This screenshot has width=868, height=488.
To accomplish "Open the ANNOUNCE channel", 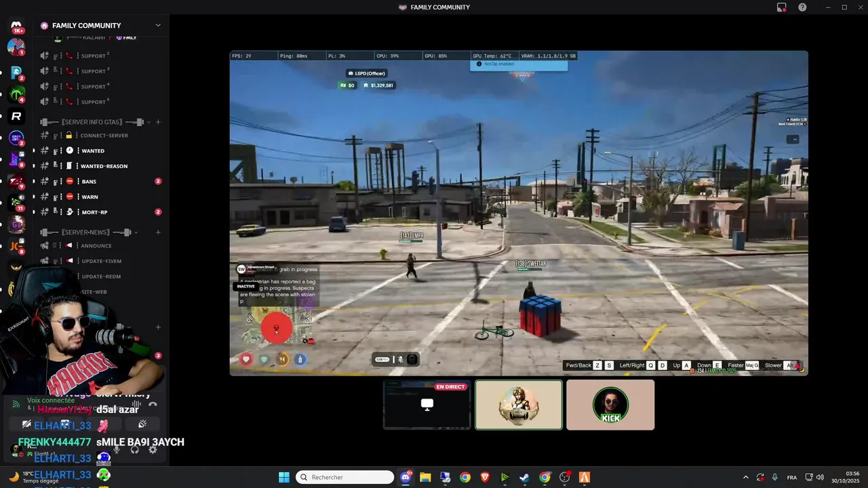I will point(100,246).
